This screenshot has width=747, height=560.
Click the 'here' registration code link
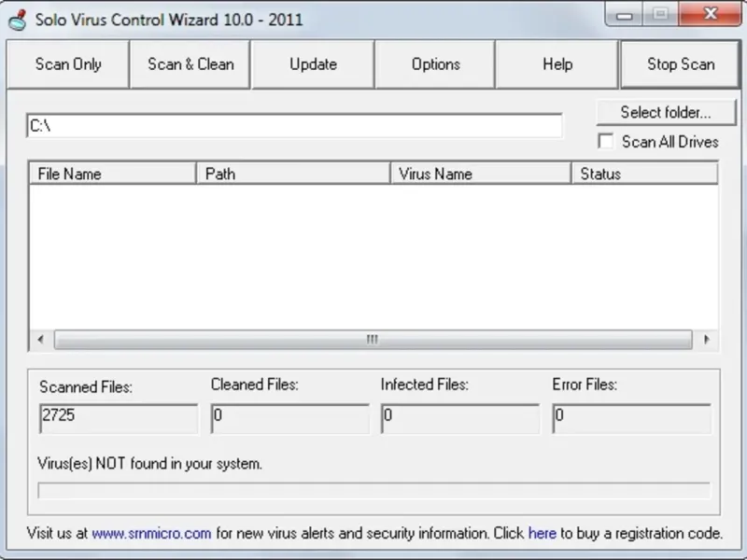(x=543, y=533)
